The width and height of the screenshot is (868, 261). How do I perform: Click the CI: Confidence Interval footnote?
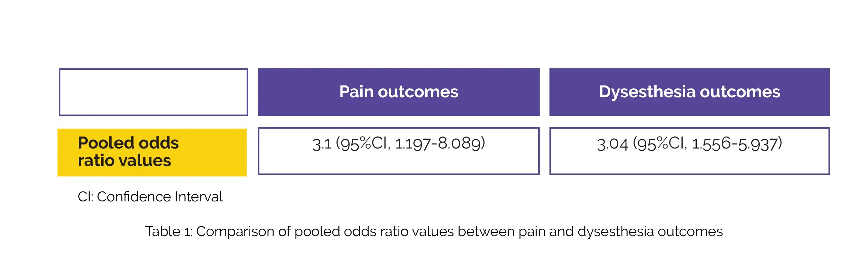[150, 197]
